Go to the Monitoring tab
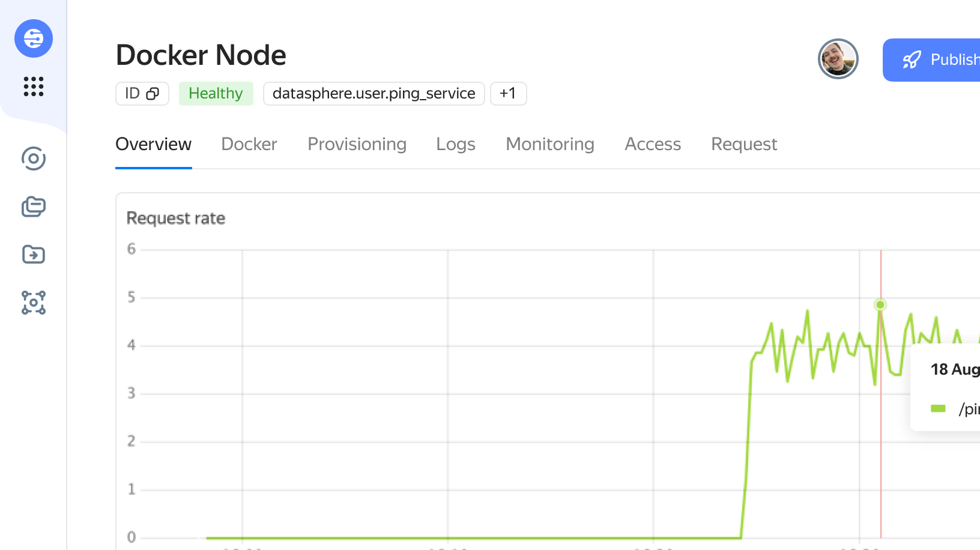 tap(550, 144)
